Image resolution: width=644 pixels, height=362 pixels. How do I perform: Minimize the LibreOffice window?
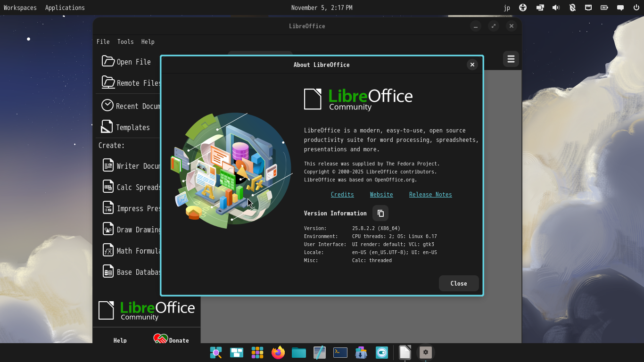point(476,26)
